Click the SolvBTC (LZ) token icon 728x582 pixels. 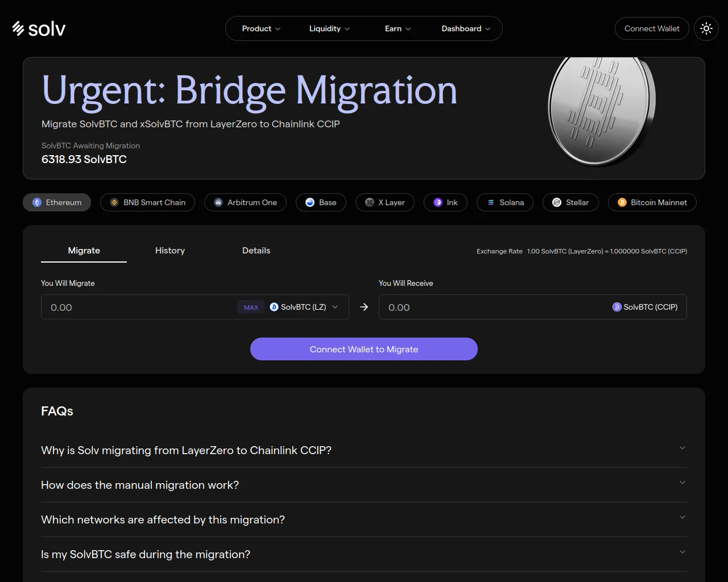(x=274, y=307)
